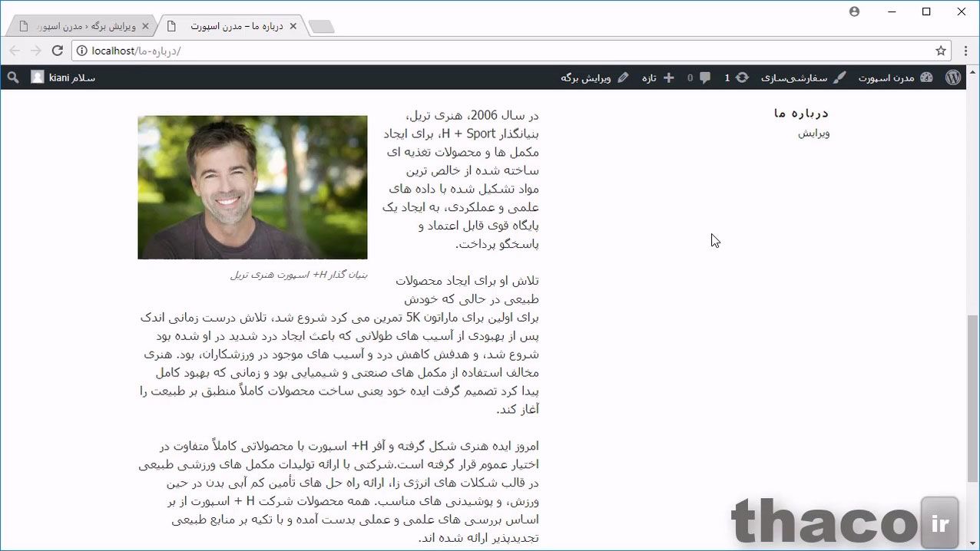Screen dimensions: 980x551
Task: Click the updates refresh icon
Action: [x=742, y=78]
